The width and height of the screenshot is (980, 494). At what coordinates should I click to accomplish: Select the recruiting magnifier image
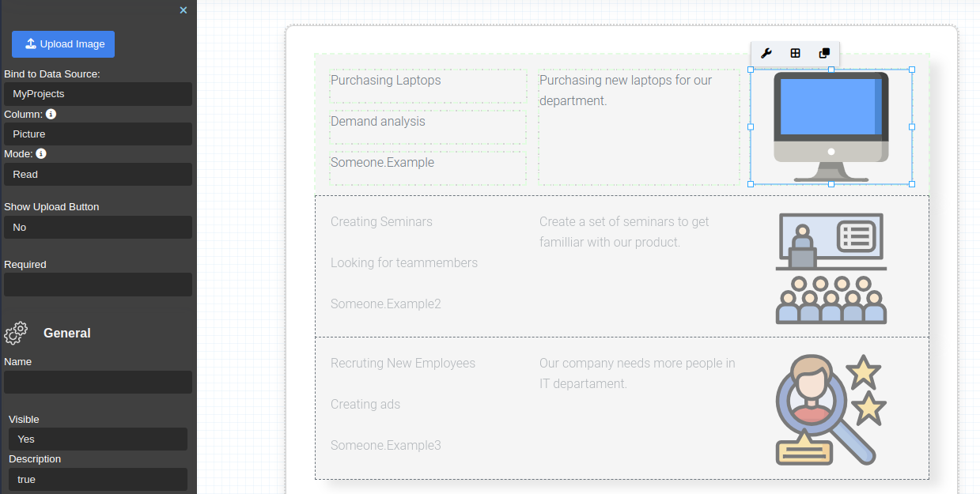click(830, 409)
